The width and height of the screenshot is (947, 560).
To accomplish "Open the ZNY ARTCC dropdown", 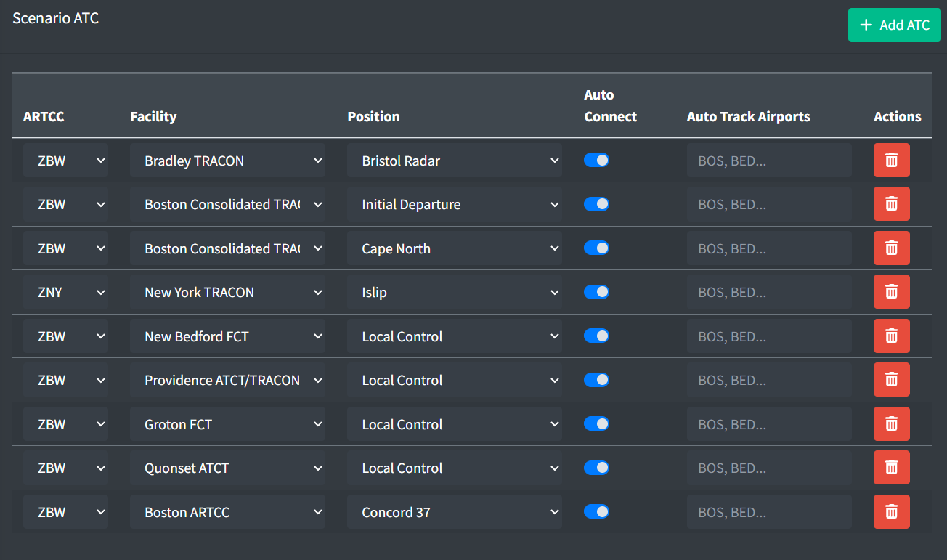I will [x=65, y=292].
